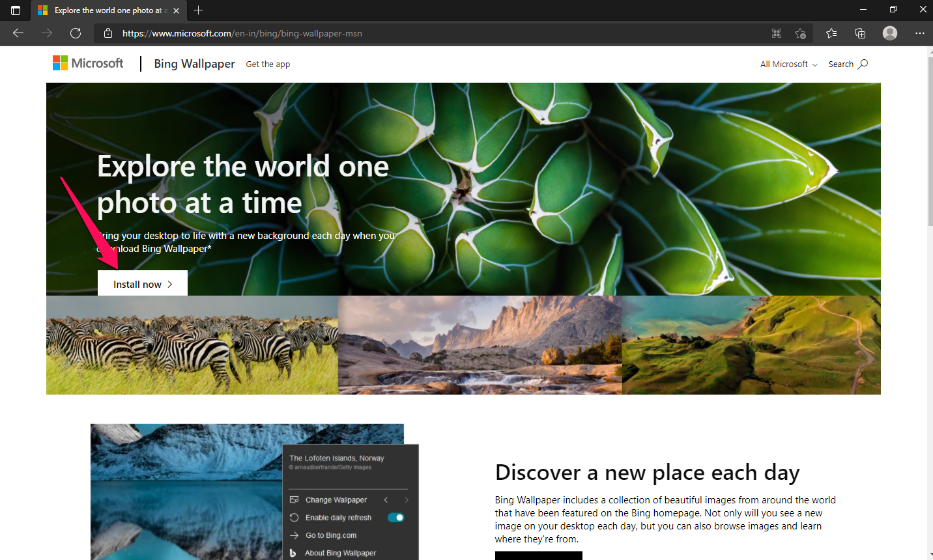Open the Favorites list icon
933x560 pixels.
[831, 33]
